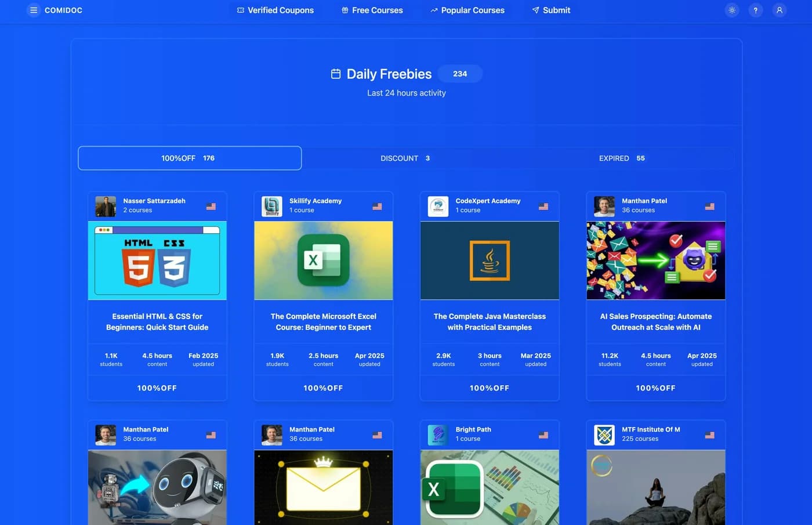Click US flag on CodeXpert Academy card
The width and height of the screenshot is (812, 525).
pos(543,207)
